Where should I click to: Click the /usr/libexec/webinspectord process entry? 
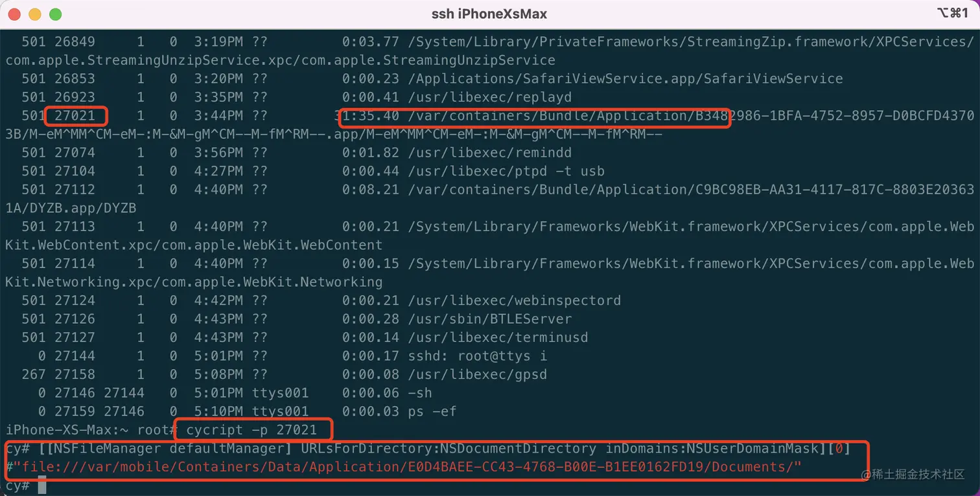514,300
